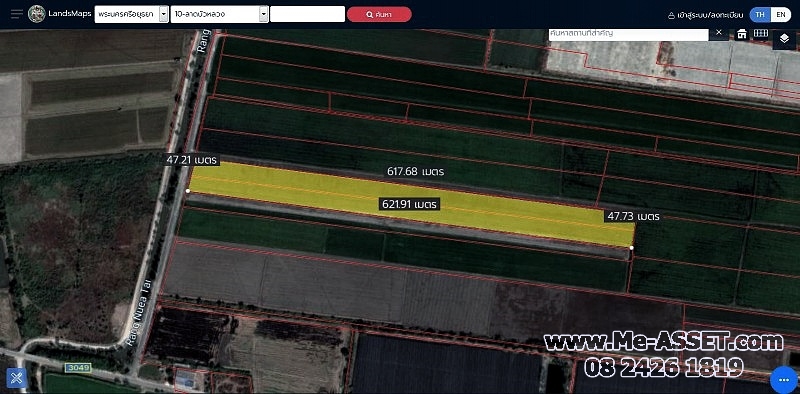Click the grid parcel icon
800x394 pixels.
[x=761, y=33]
